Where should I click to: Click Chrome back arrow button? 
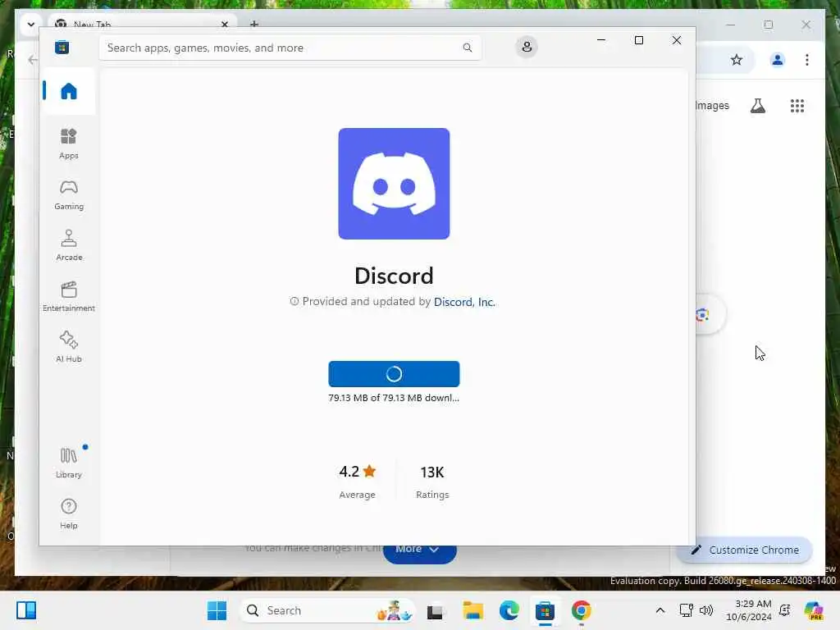point(33,59)
